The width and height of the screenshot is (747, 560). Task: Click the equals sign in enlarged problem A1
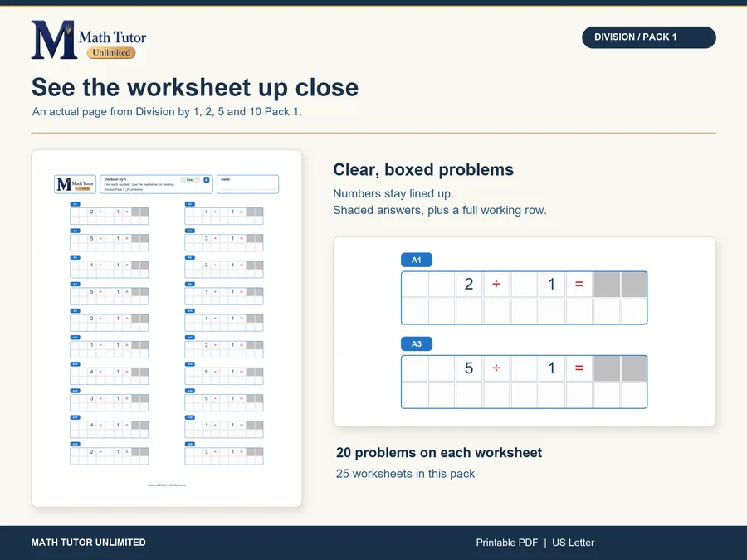pos(579,284)
